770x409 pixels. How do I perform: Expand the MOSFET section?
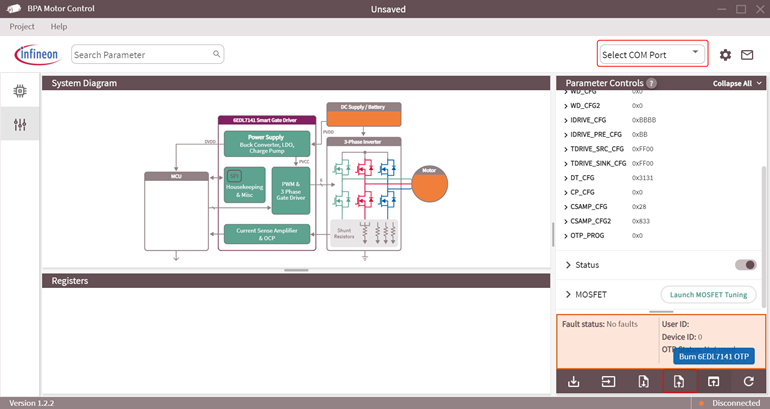[x=568, y=295]
